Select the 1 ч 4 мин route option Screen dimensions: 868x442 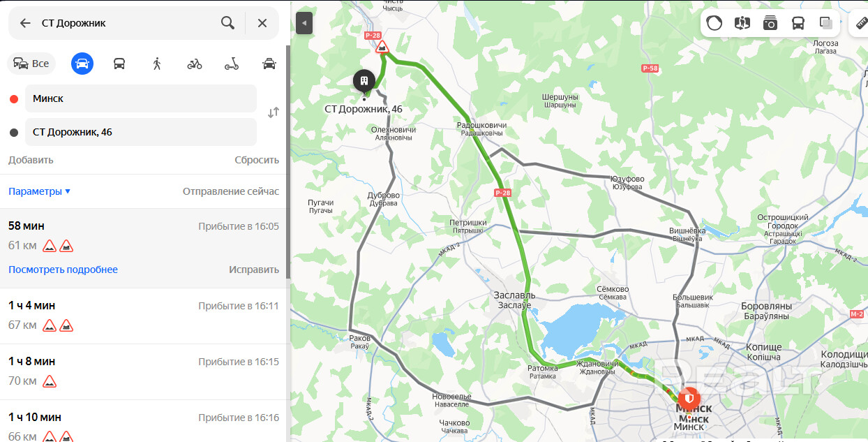tap(144, 316)
